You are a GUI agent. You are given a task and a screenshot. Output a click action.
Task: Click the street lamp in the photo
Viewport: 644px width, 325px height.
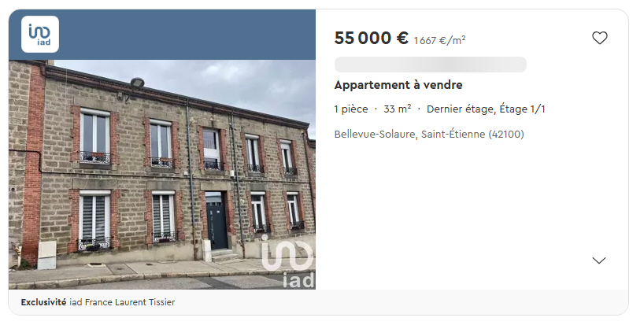click(x=136, y=83)
